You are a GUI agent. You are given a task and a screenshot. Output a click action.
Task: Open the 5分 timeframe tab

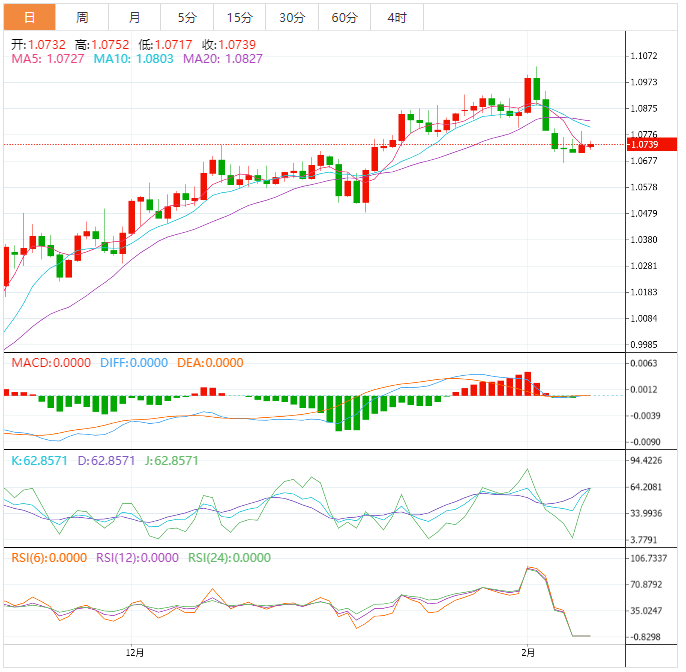(187, 18)
